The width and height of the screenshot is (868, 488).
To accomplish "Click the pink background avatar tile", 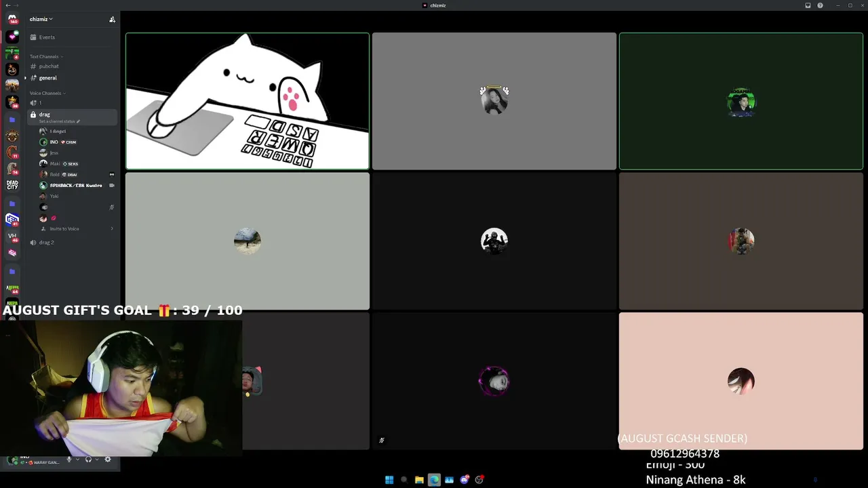I will (741, 381).
